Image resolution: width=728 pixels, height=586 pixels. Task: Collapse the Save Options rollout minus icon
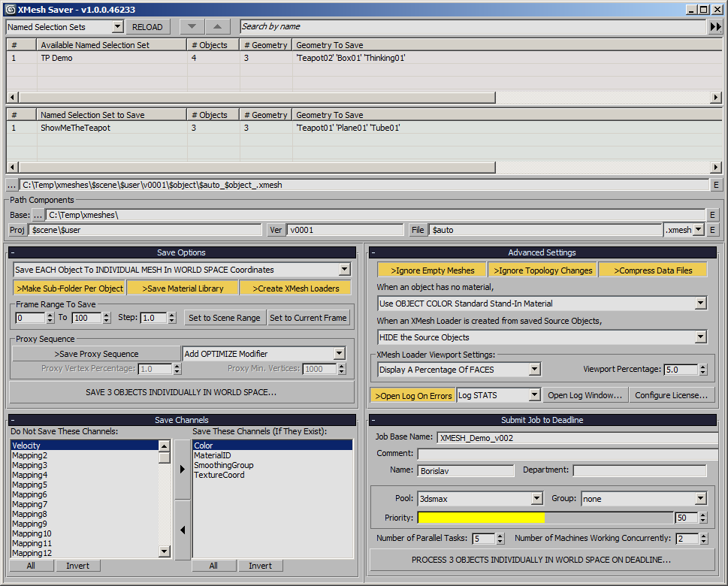[x=13, y=252]
